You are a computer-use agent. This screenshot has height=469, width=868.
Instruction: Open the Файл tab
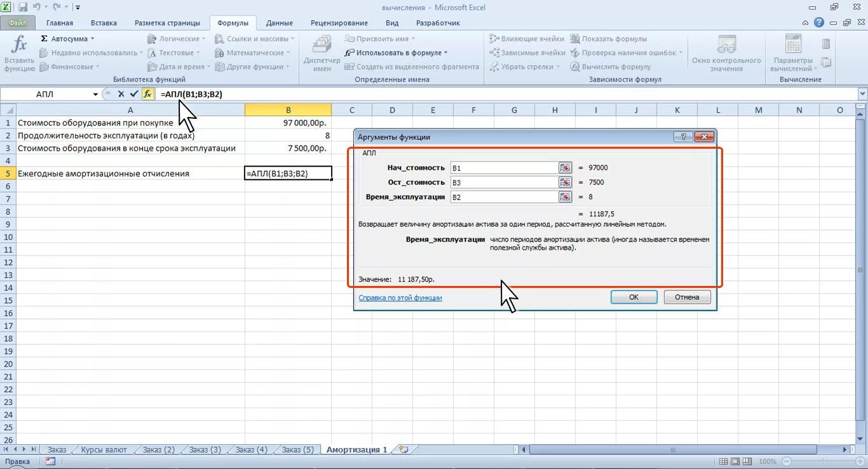[x=17, y=23]
